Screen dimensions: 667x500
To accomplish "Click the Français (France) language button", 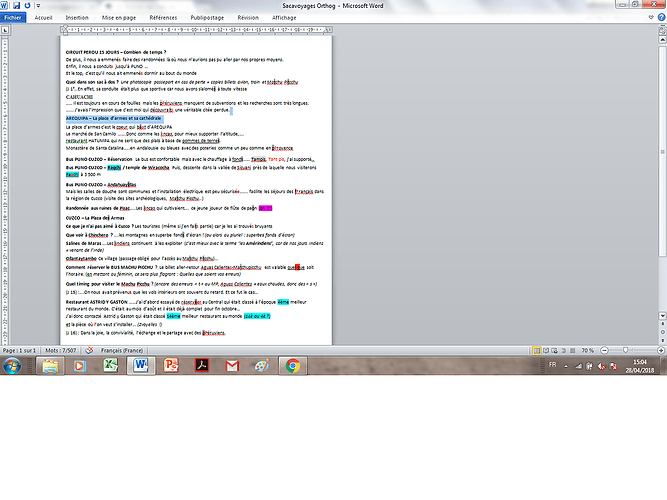I will tap(122, 350).
